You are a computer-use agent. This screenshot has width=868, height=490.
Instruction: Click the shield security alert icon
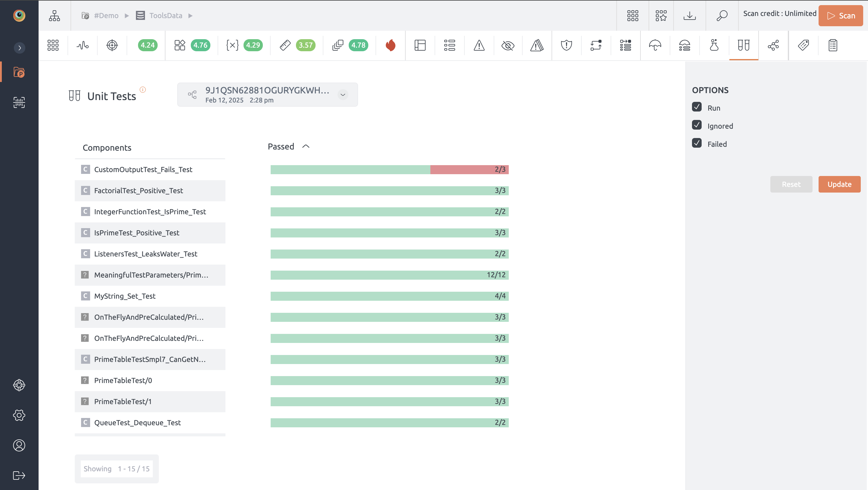[x=566, y=45]
